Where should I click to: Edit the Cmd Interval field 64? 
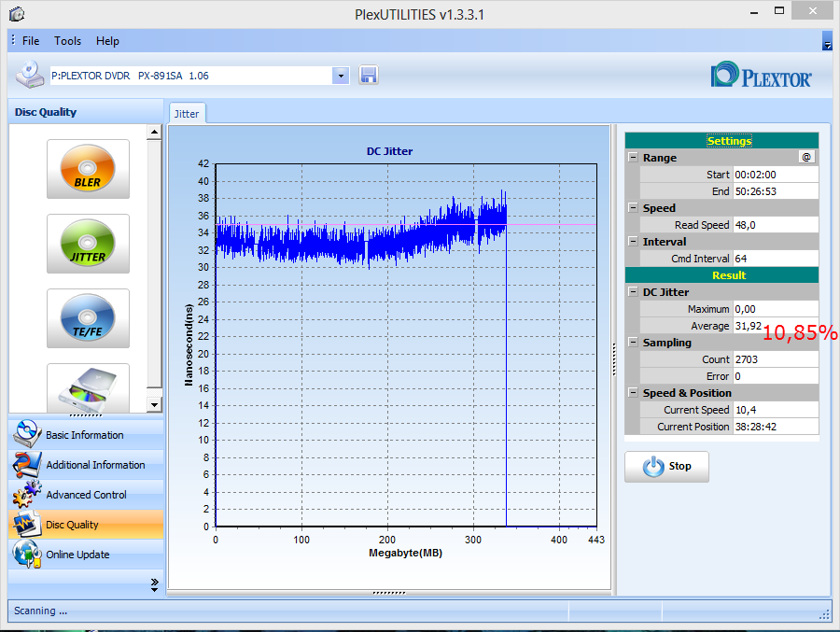(x=776, y=259)
